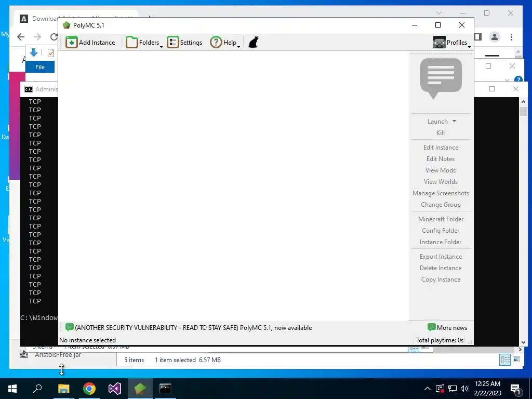Screen dimensions: 532x399
Task: Click the news speech bubble icon
Action: 441,78
